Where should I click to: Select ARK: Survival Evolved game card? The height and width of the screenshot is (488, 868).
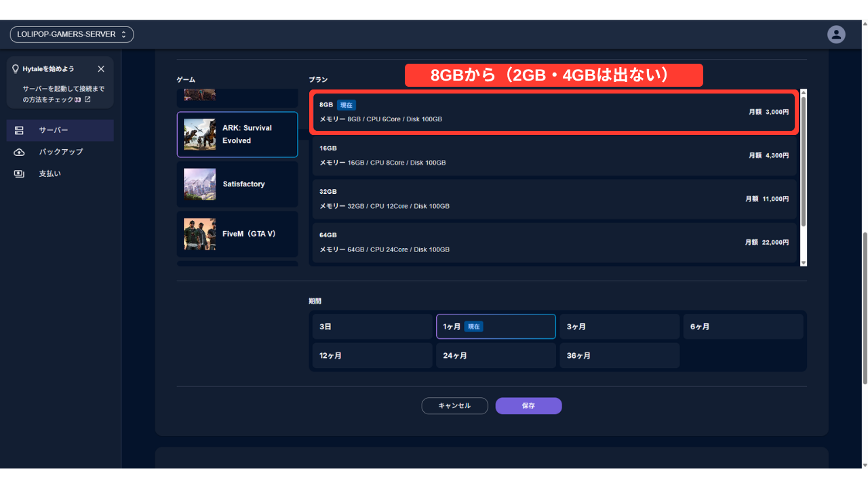pyautogui.click(x=237, y=134)
